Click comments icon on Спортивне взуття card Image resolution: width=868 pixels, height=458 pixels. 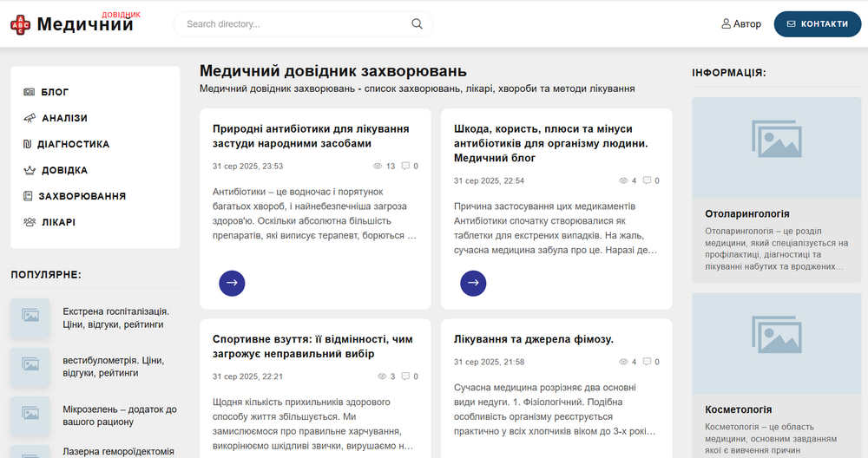pyautogui.click(x=405, y=376)
